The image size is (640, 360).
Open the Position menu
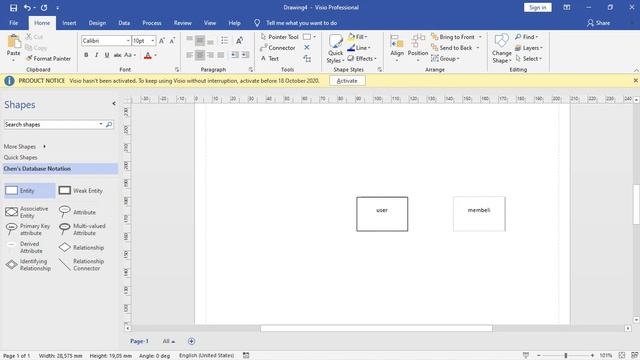[418, 49]
